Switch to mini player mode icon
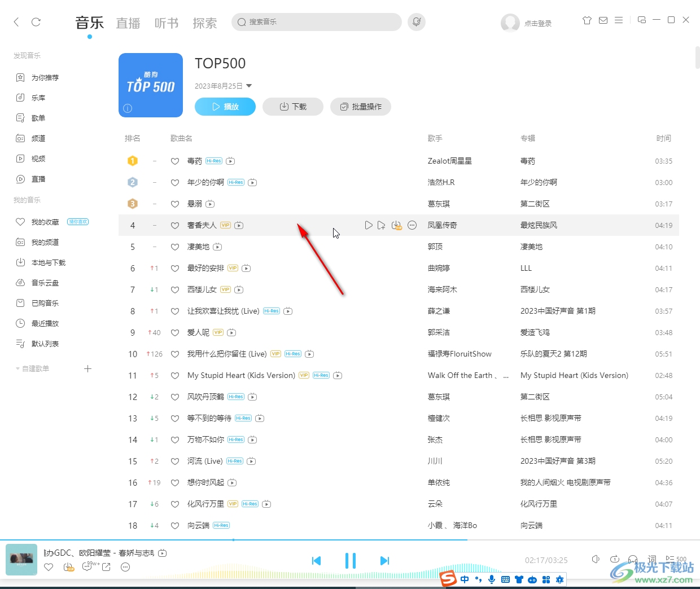The height and width of the screenshot is (589, 700). tap(642, 20)
